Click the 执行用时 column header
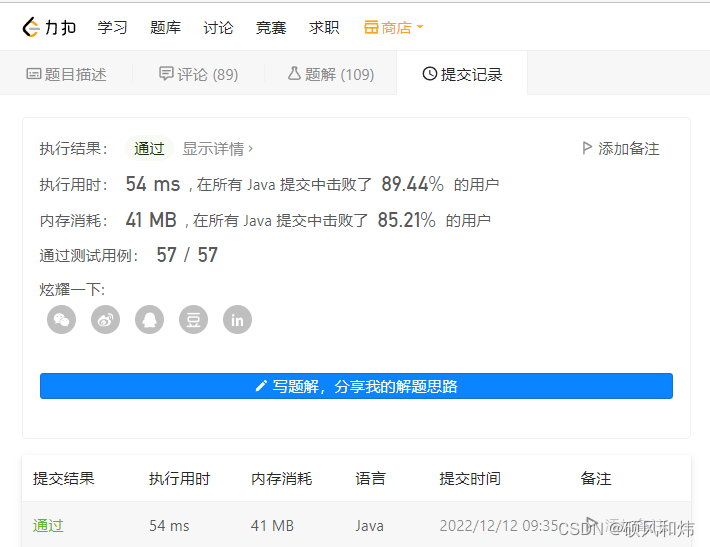The width and height of the screenshot is (710, 547). pyautogui.click(x=179, y=479)
